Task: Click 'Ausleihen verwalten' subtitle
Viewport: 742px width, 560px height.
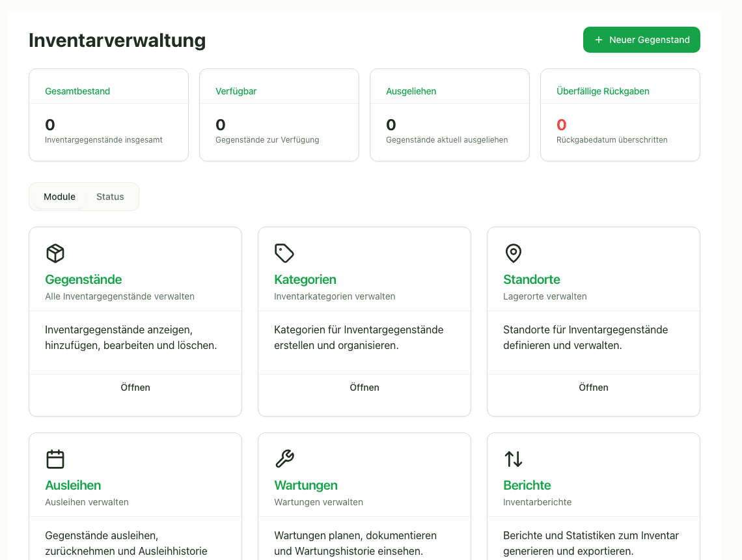Action: [87, 502]
